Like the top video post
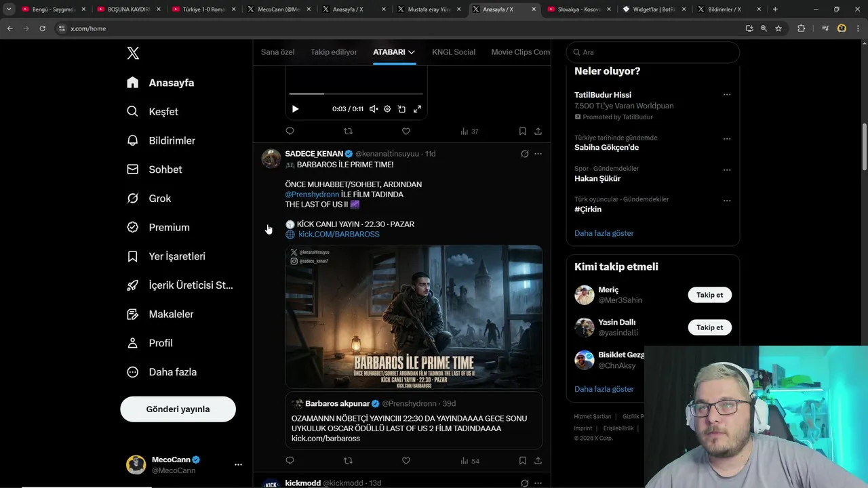The width and height of the screenshot is (868, 488). [406, 131]
